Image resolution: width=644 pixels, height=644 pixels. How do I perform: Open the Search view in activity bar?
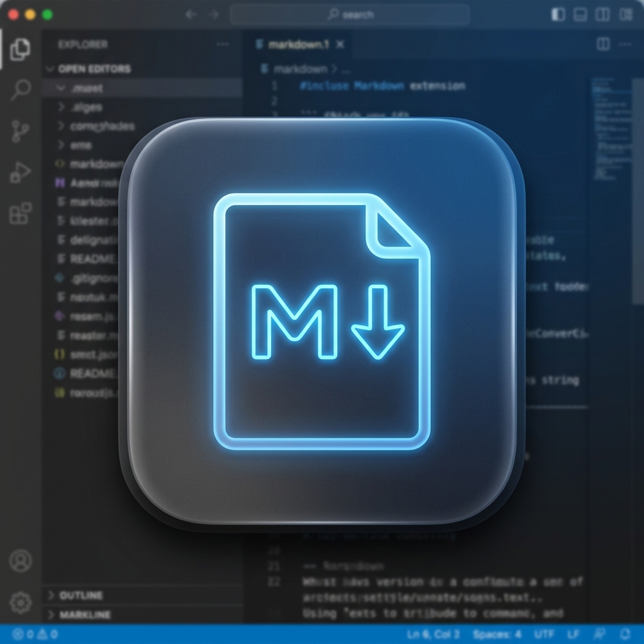(x=21, y=89)
